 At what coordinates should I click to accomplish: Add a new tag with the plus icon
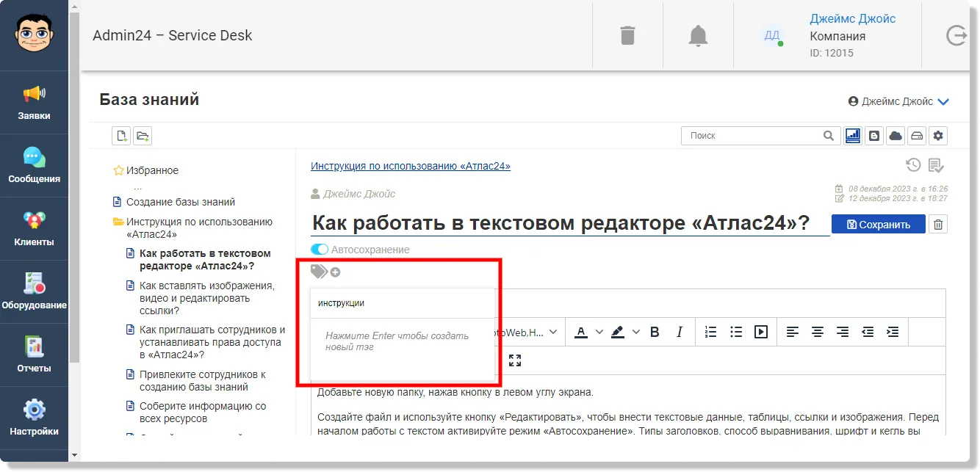335,272
